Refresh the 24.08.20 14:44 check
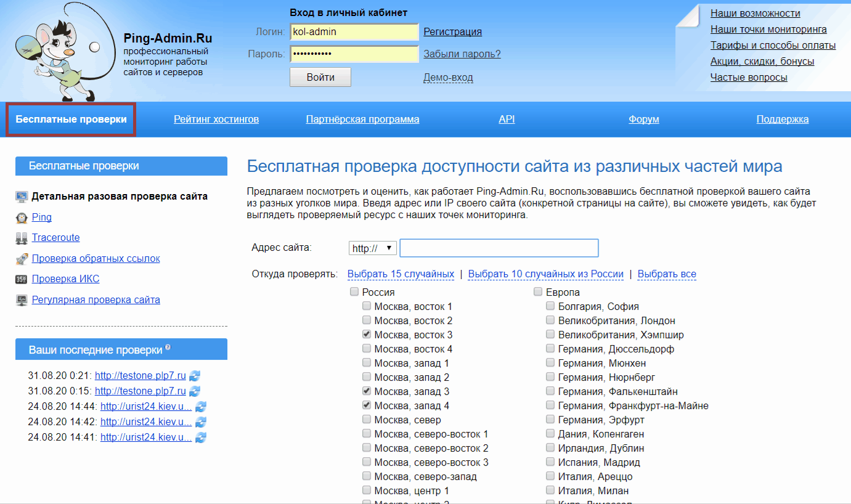 pyautogui.click(x=201, y=407)
